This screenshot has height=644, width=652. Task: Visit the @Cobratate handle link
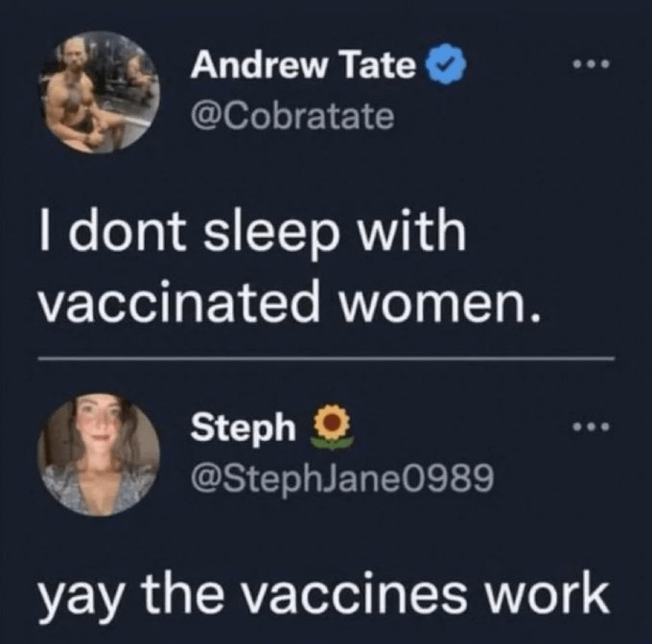click(292, 116)
